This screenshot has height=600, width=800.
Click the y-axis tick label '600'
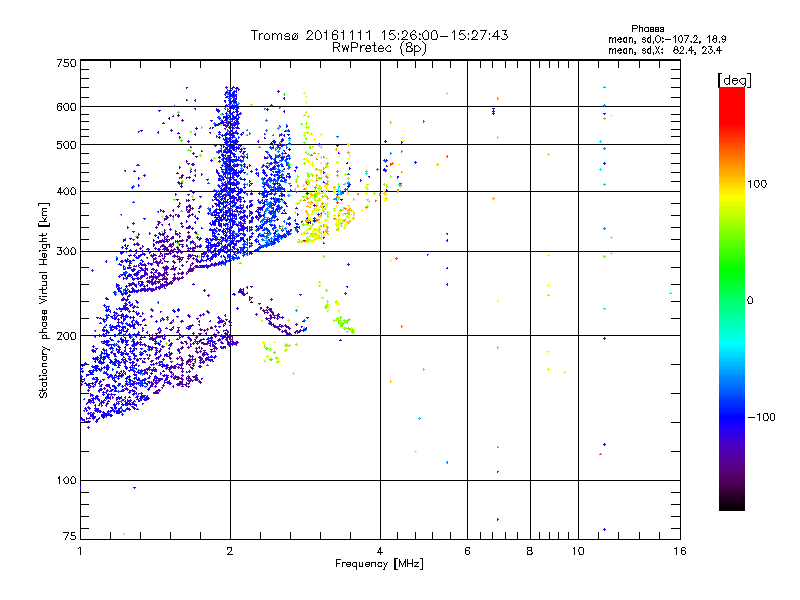(66, 107)
